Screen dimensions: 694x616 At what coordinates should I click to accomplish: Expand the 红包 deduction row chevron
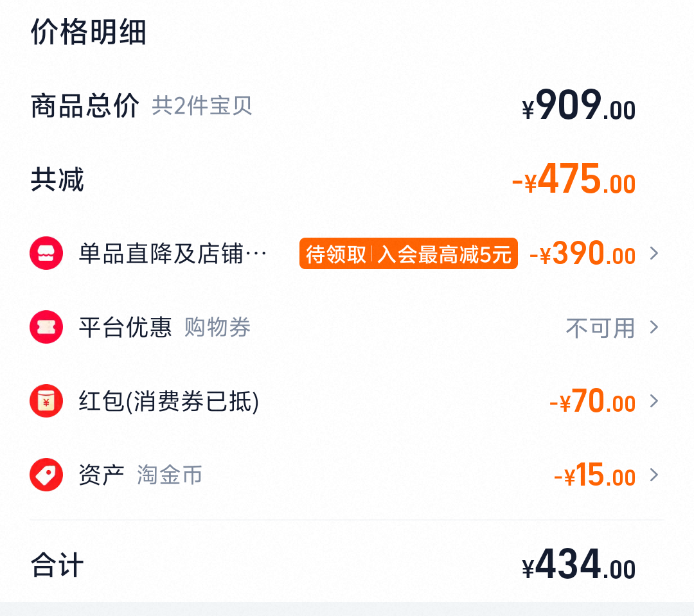click(x=654, y=401)
